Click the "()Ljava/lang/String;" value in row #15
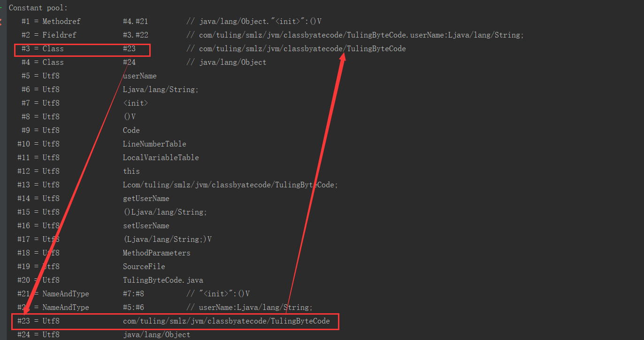This screenshot has width=644, height=340. (165, 212)
